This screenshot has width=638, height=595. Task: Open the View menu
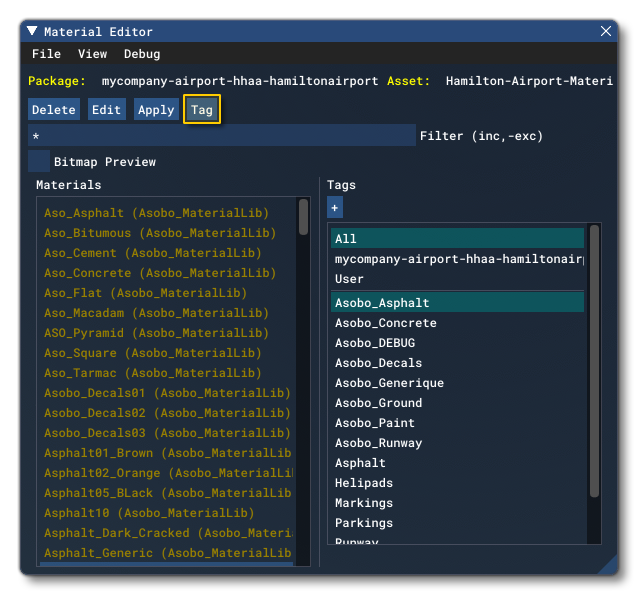[92, 54]
